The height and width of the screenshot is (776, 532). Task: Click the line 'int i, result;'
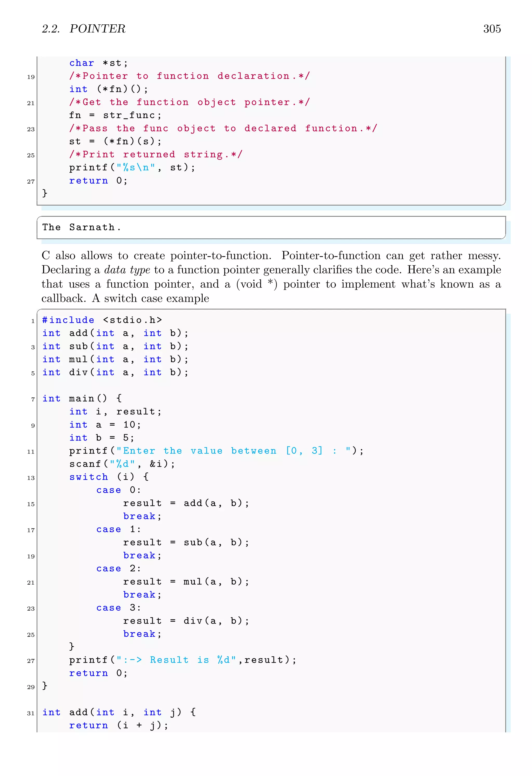[x=115, y=411]
